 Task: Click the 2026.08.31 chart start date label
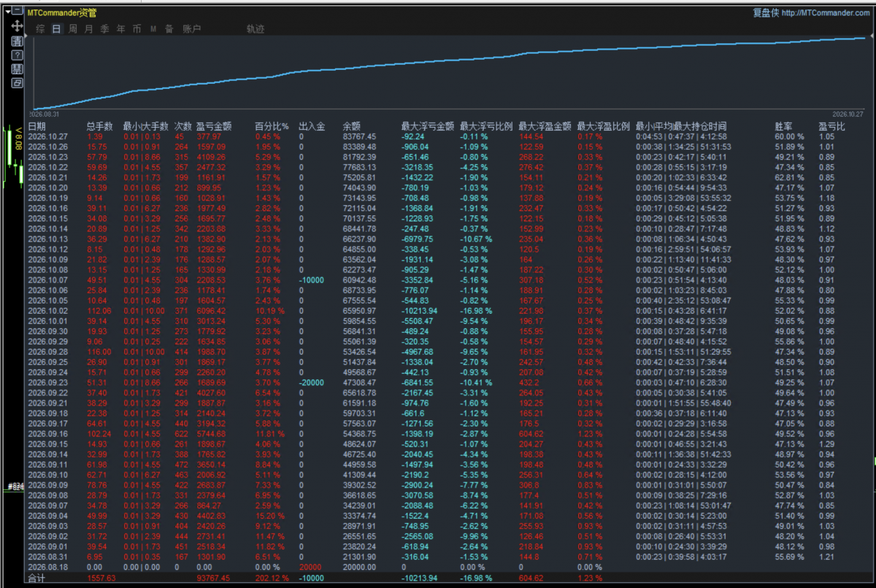tap(45, 115)
